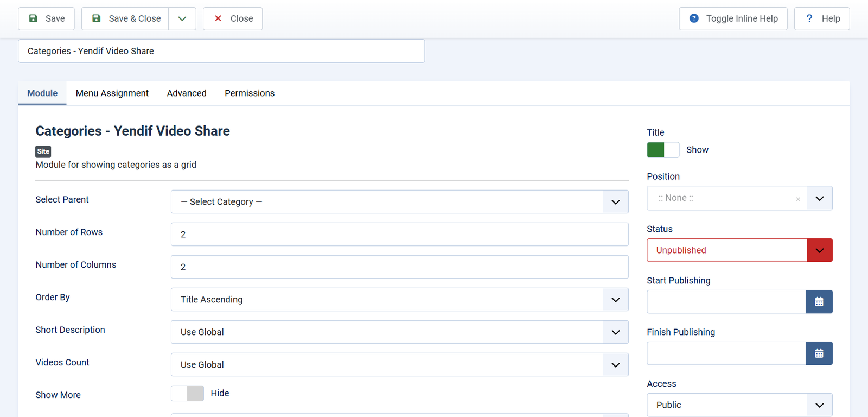Open the Position dropdown

tap(739, 198)
